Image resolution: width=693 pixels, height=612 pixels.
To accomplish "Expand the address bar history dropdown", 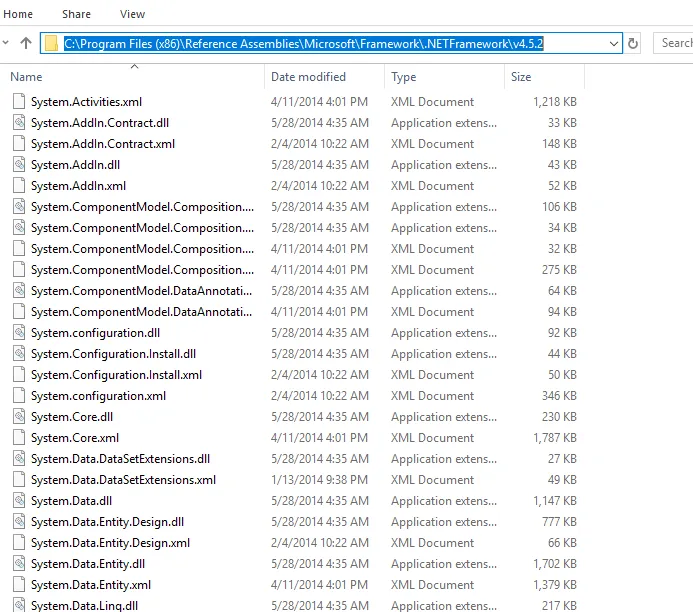I will click(613, 43).
